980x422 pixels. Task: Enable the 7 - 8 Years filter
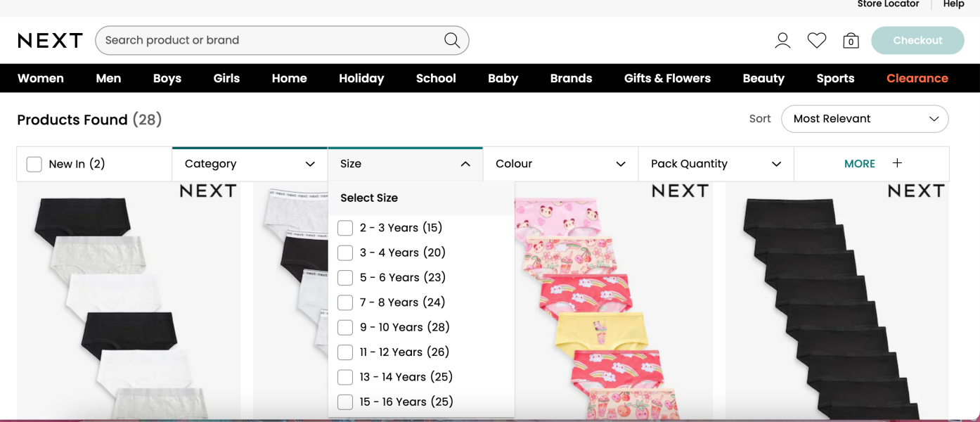[x=345, y=302]
